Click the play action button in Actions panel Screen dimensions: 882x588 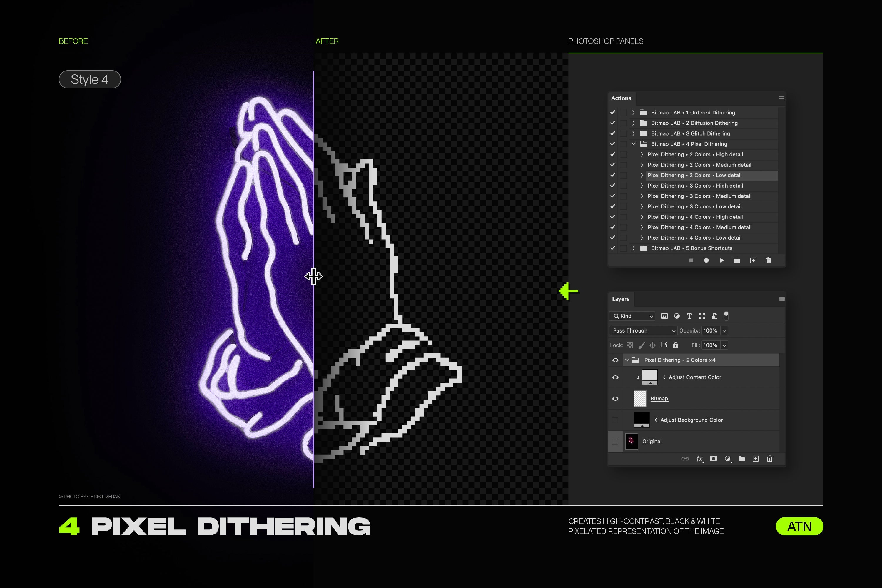721,261
